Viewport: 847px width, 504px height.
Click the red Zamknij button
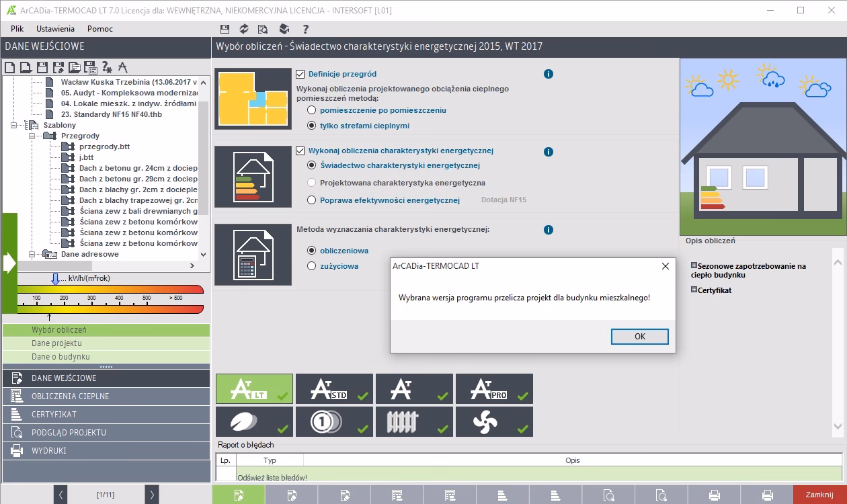click(x=819, y=495)
